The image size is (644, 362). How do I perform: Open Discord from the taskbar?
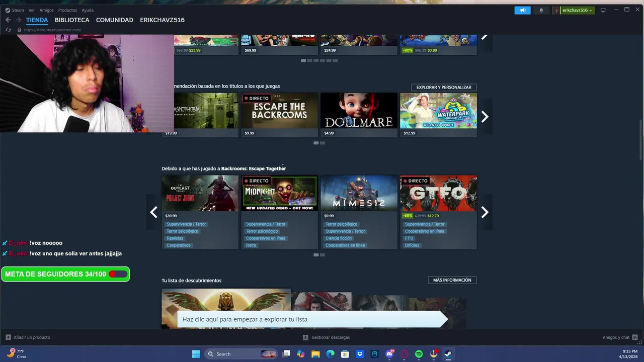coord(389,354)
